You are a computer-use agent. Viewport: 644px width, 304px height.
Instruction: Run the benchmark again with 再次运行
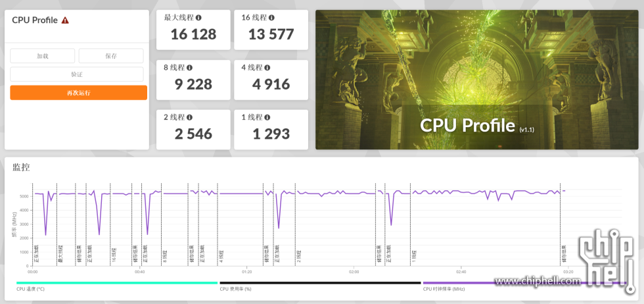78,93
